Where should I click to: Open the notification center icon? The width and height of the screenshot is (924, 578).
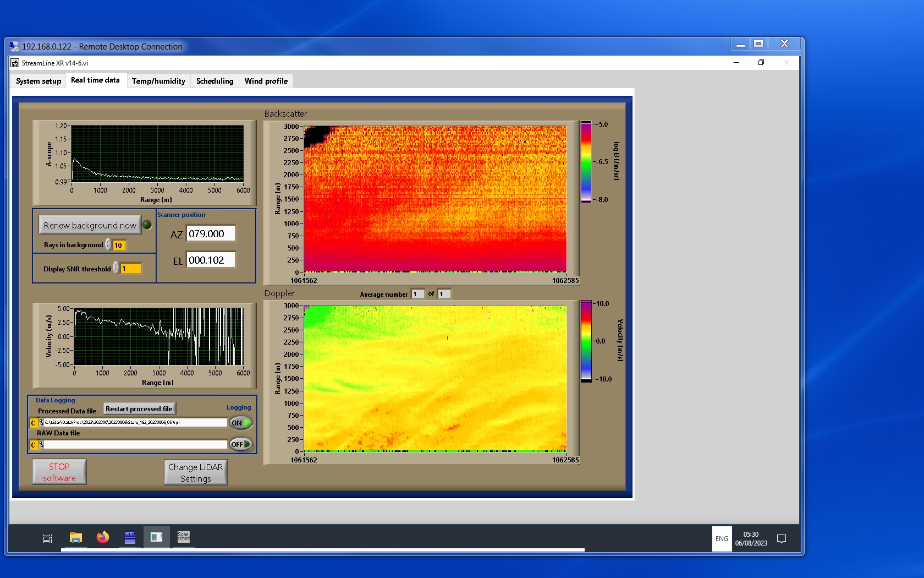coord(781,539)
